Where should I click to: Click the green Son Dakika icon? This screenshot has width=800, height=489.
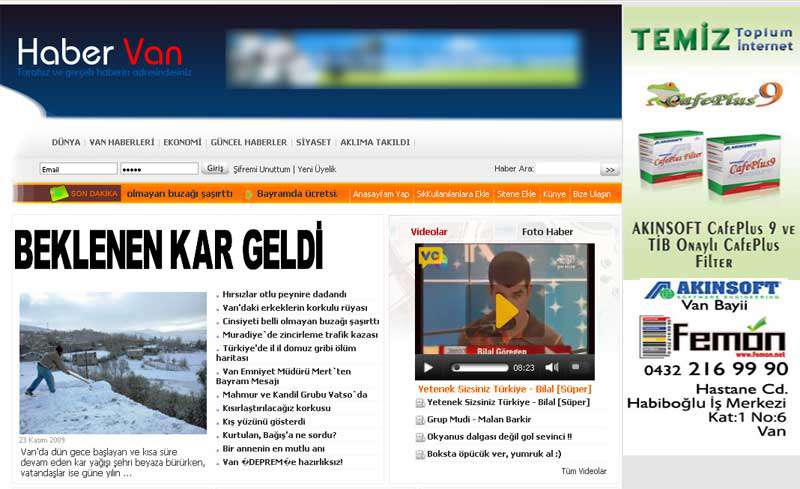[59, 193]
